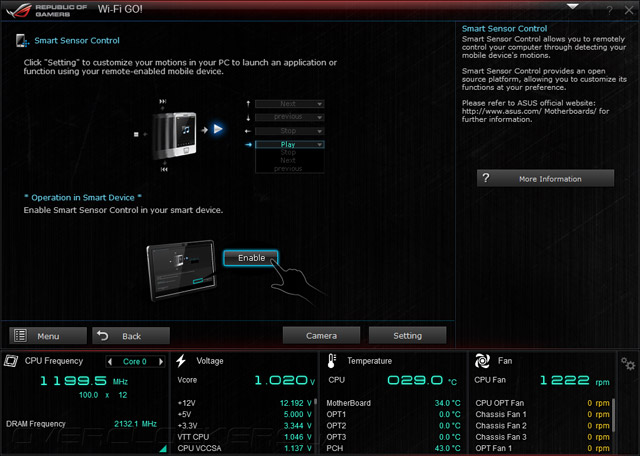Viewport: 640px width, 456px height.
Task: Click the help question mark in title bar
Action: [x=609, y=10]
